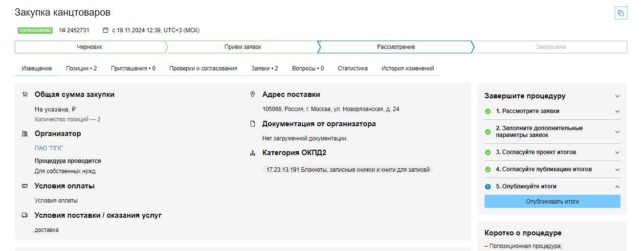This screenshot has width=644, height=251.
Task: Open the История изменений tab
Action: pyautogui.click(x=408, y=68)
